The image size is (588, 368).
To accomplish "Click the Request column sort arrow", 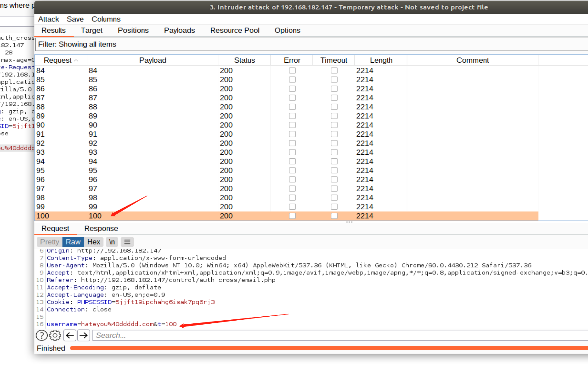I will 76,61.
